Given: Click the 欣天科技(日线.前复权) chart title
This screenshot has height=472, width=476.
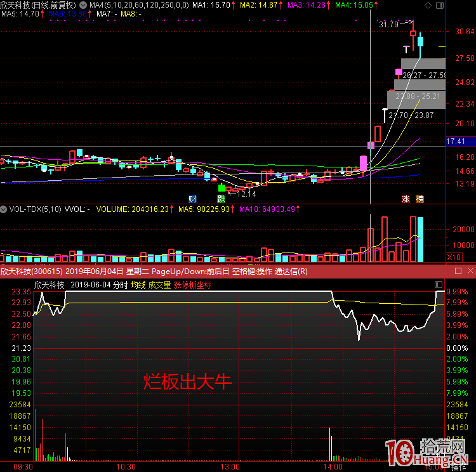Looking at the screenshot, I should point(38,5).
